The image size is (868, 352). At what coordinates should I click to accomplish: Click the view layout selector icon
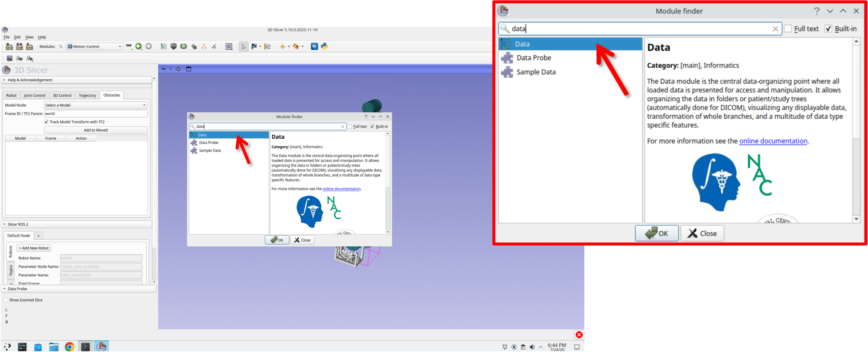tap(229, 46)
